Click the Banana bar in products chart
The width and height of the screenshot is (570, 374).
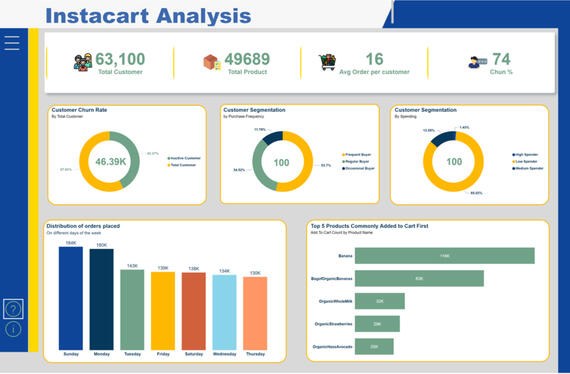[445, 256]
